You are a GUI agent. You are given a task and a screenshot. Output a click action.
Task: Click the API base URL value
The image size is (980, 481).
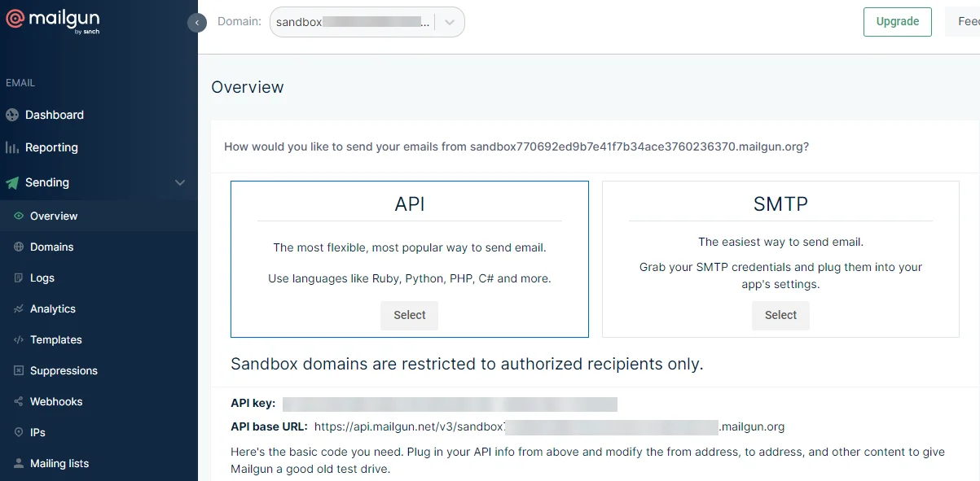click(x=549, y=426)
